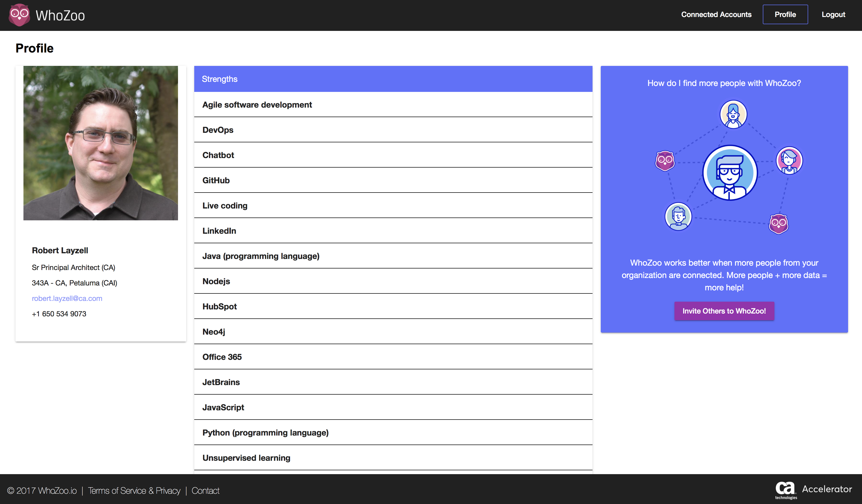Click the Chatbot strength row

click(393, 155)
